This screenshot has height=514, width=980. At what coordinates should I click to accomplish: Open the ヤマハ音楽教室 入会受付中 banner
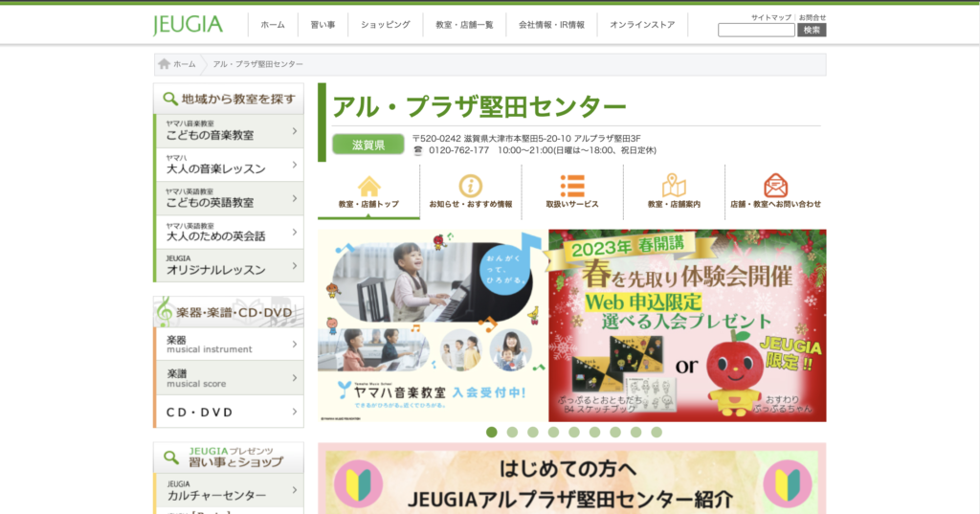[434, 325]
